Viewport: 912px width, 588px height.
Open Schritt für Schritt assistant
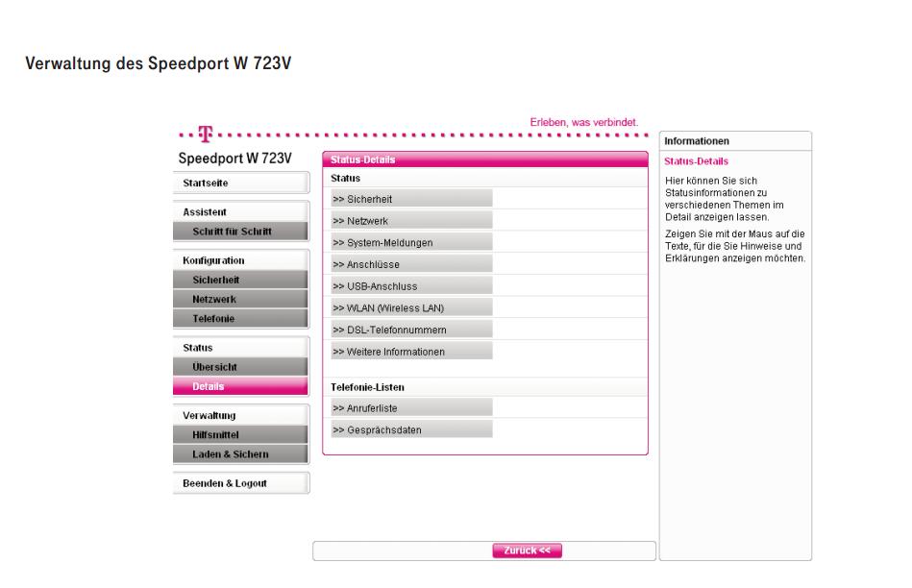click(240, 231)
